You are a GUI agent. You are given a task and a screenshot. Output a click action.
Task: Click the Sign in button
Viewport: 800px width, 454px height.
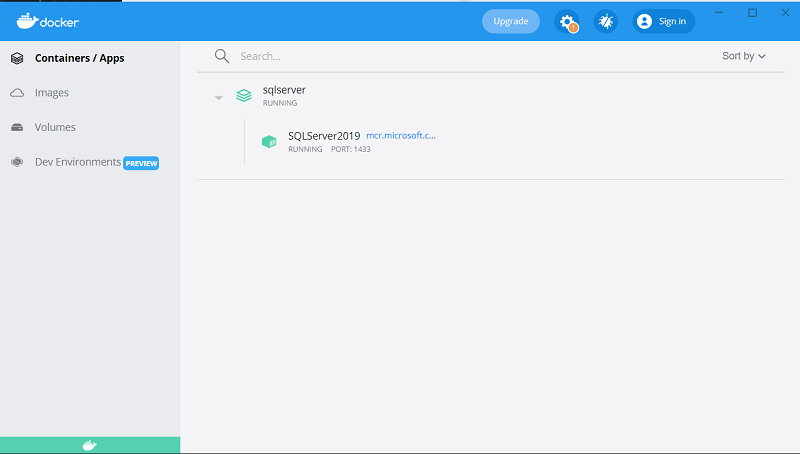(663, 21)
